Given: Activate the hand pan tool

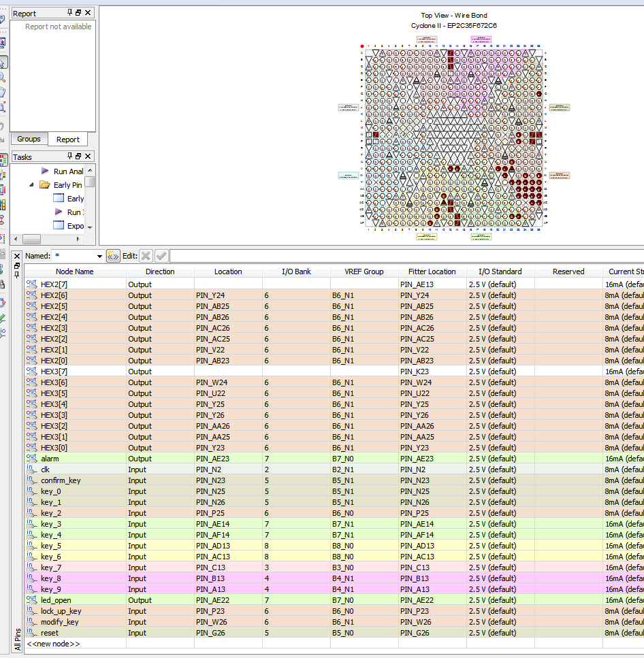Looking at the screenshot, I should coord(3,92).
